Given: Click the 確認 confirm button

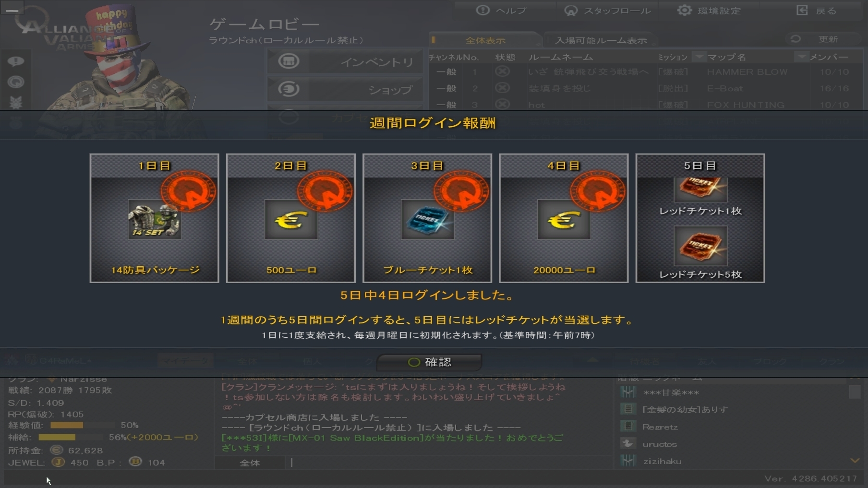Looking at the screenshot, I should (x=429, y=362).
